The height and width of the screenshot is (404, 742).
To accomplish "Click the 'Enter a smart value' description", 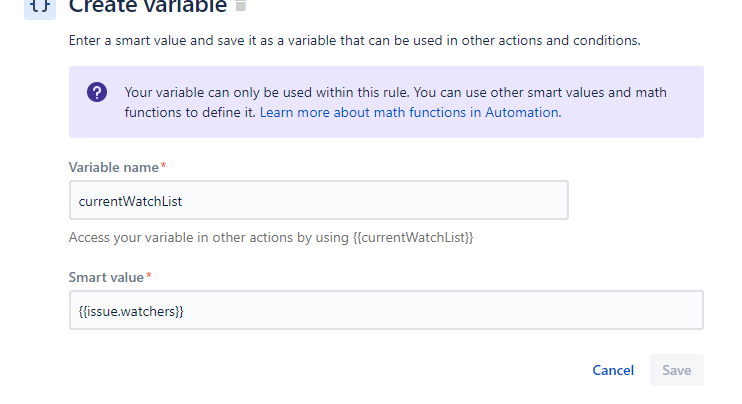I will (x=354, y=41).
